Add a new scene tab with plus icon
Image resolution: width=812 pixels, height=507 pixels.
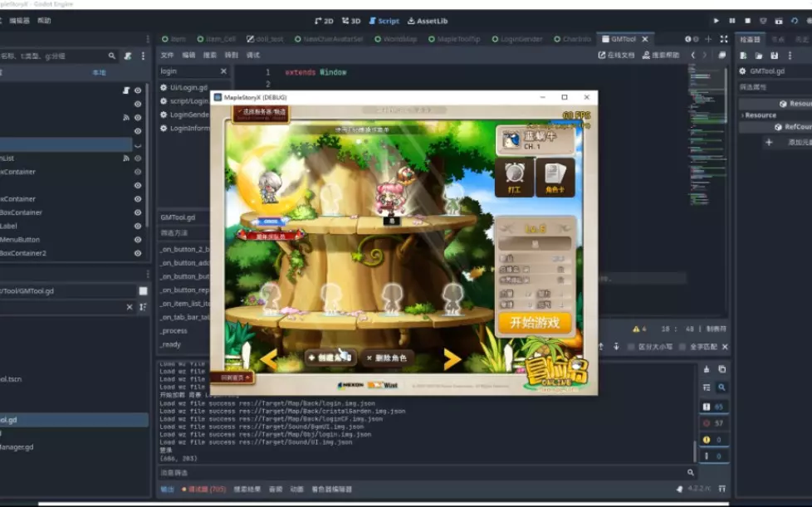[x=708, y=39]
